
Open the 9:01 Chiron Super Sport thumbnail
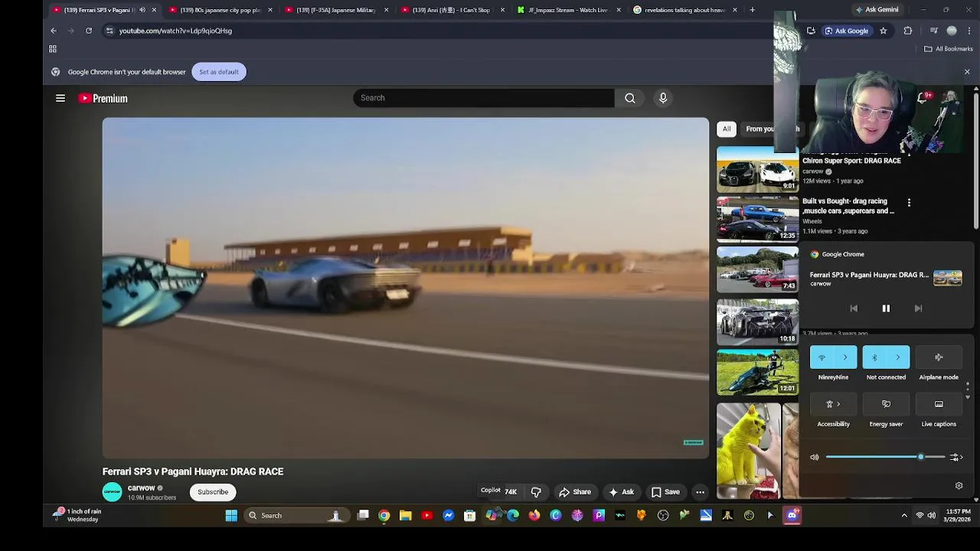point(757,168)
